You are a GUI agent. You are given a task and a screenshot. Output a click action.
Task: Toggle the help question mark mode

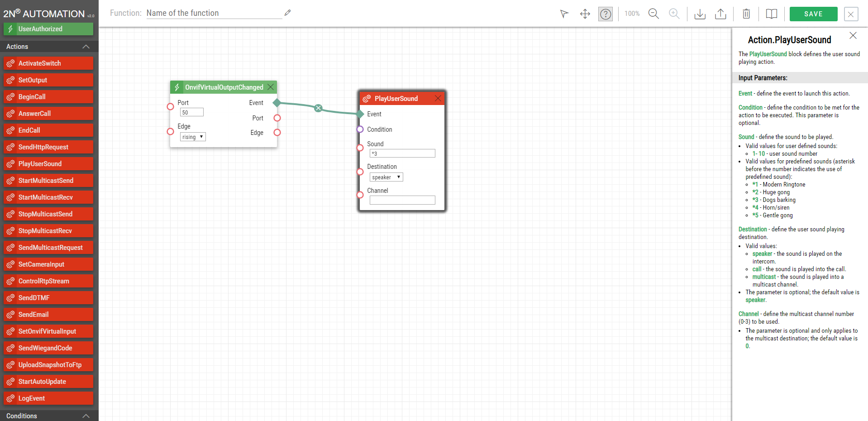pos(605,14)
